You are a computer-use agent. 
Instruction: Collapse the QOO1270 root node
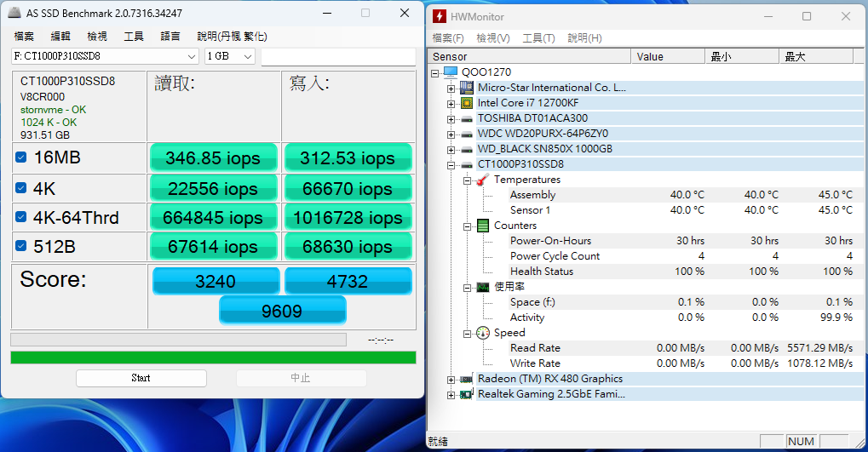pos(435,72)
